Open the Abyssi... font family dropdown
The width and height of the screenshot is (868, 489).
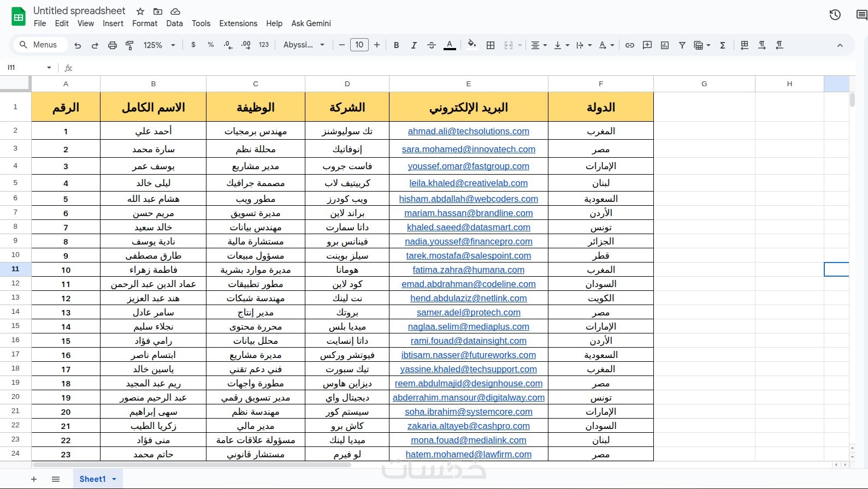coord(304,45)
